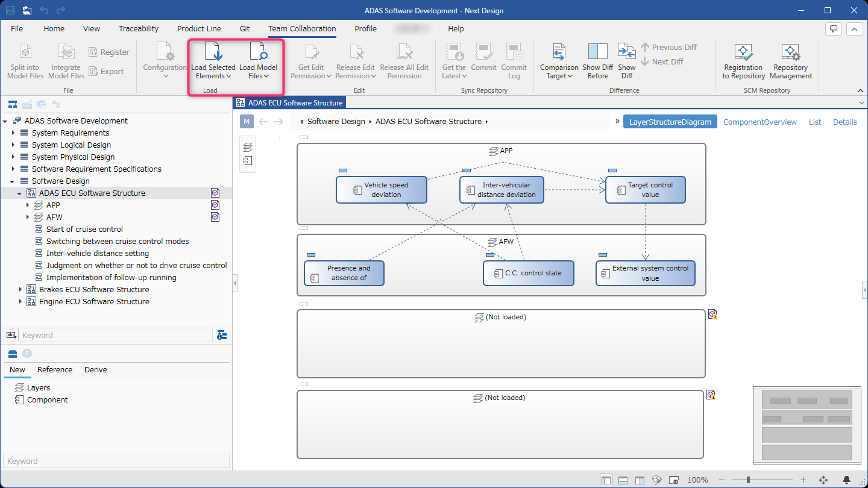Click Load Model Files icon
868x488 pixels.
[x=258, y=51]
